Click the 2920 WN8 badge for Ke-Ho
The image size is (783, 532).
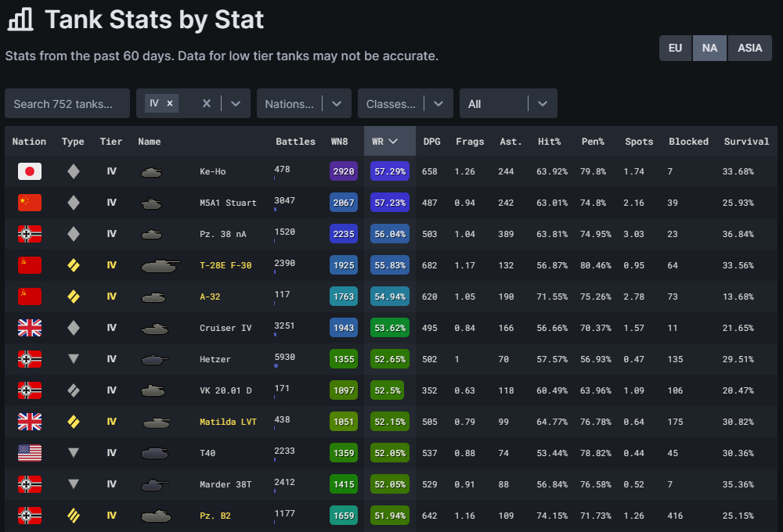[x=344, y=171]
